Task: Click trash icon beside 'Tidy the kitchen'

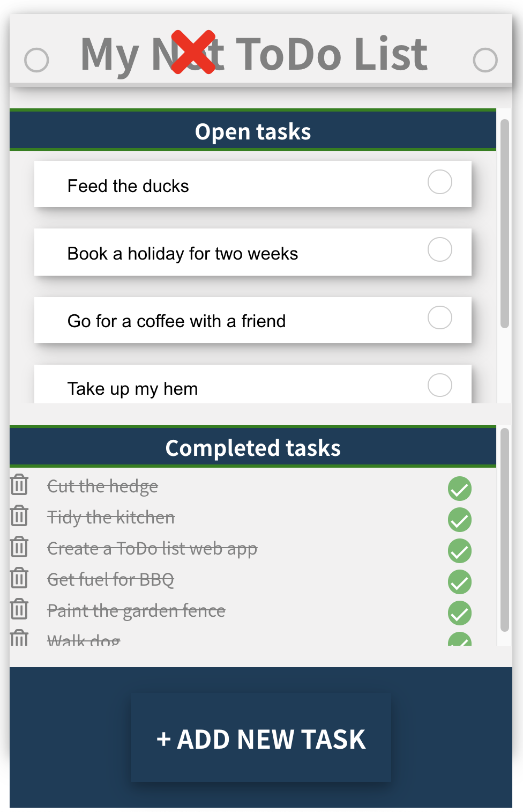Action: [19, 516]
